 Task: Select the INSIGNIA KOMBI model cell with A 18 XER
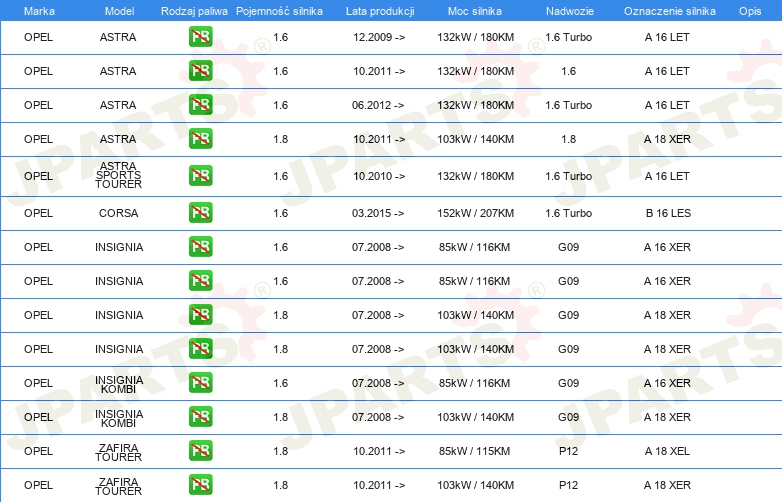[119, 418]
